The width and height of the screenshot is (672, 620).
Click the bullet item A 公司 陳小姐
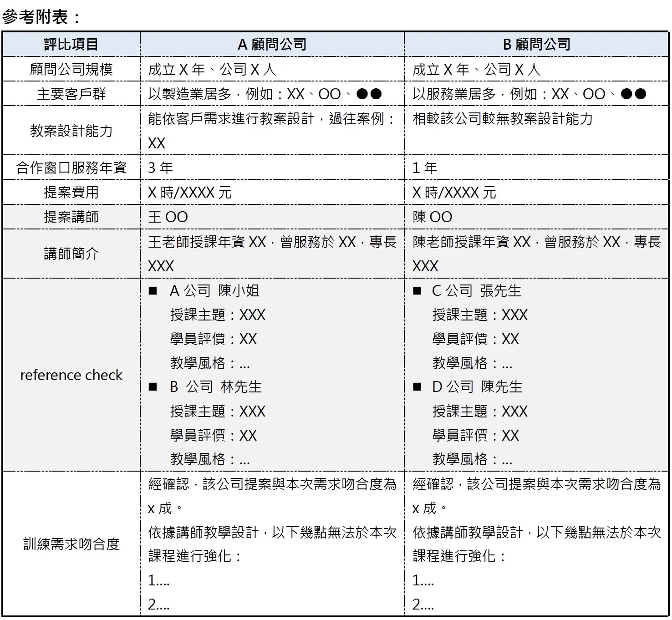(x=204, y=290)
